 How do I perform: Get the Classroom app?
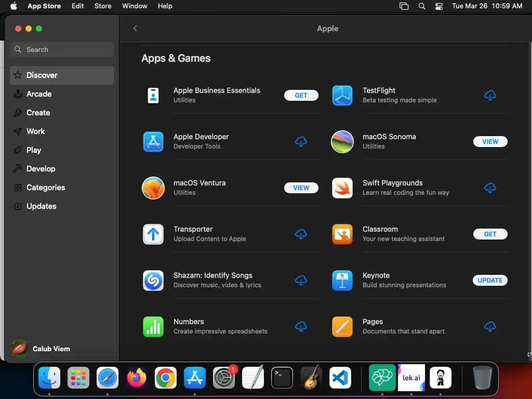[490, 234]
